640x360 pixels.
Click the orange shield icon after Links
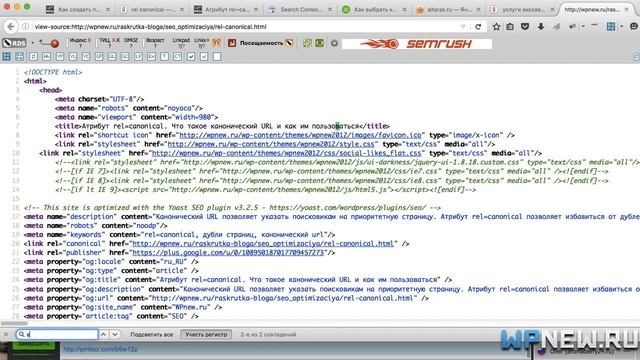(216, 43)
